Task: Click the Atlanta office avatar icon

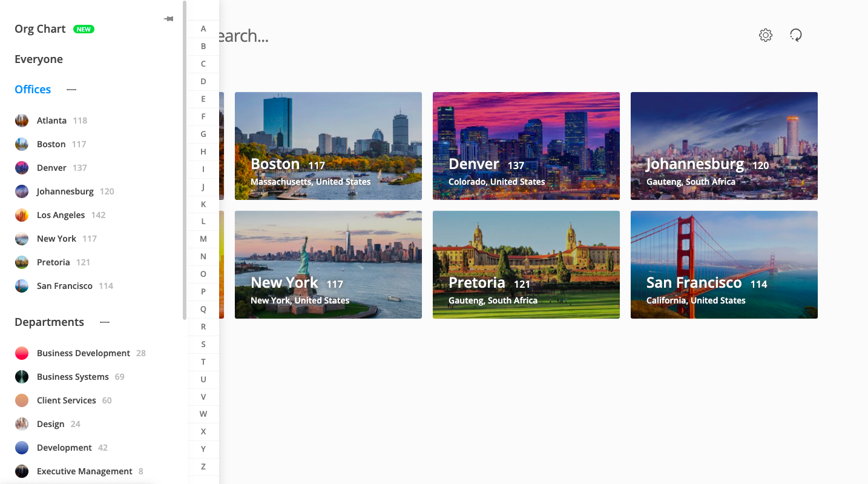Action: [22, 121]
